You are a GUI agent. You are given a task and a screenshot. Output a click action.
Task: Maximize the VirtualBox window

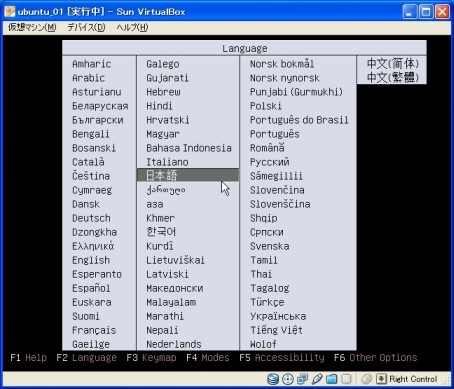point(426,12)
